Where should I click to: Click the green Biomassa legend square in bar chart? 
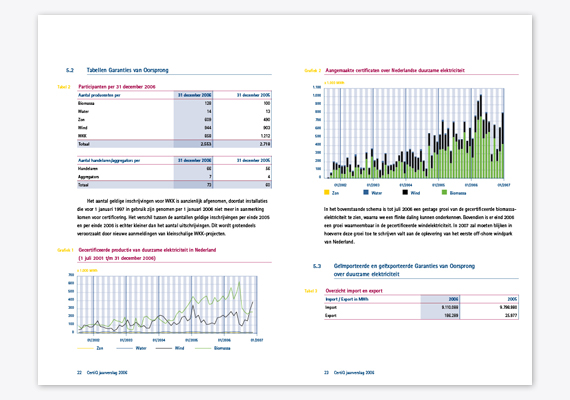click(x=444, y=192)
